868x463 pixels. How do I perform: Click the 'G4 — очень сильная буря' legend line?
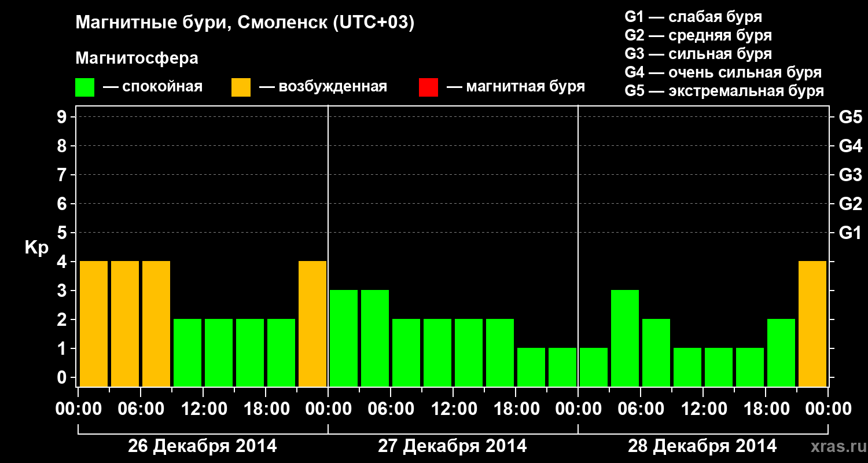pos(723,72)
